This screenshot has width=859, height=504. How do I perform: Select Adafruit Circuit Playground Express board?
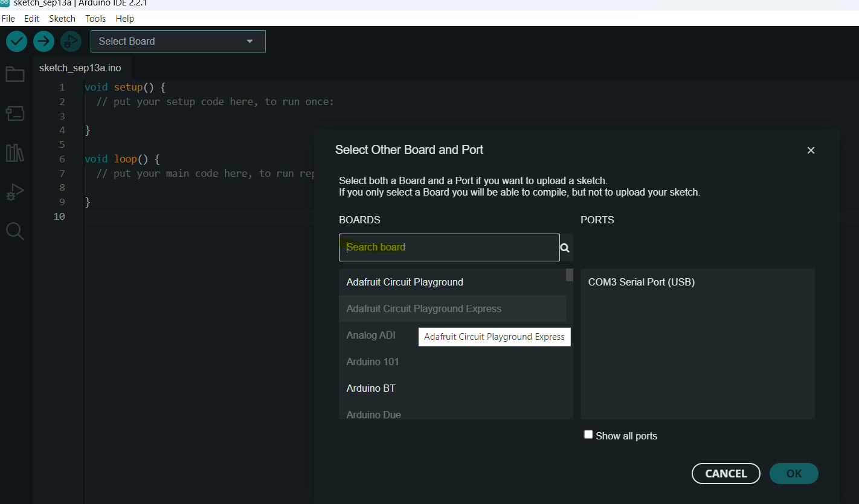click(452, 308)
